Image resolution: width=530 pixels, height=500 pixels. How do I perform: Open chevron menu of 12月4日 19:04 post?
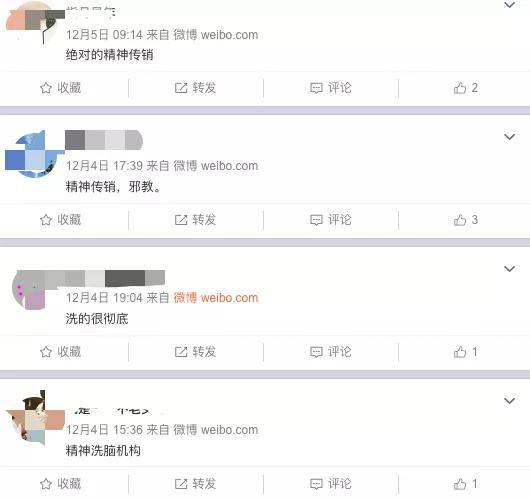click(x=509, y=268)
